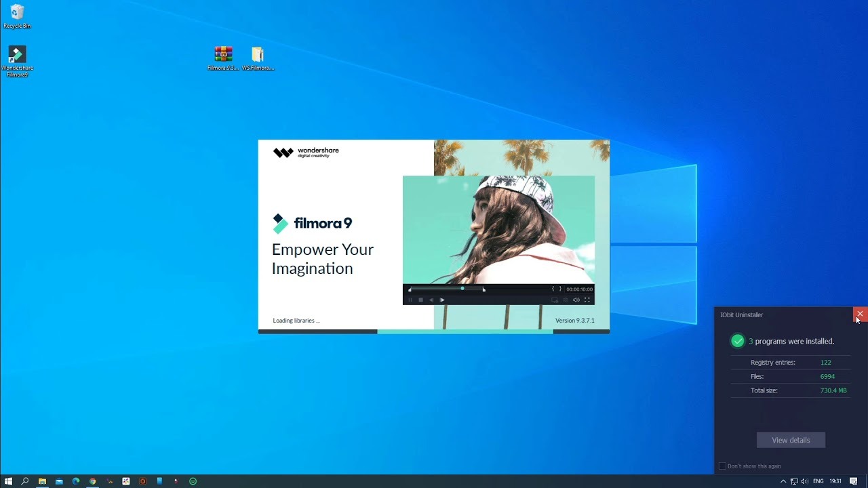Click the 19:31 taskbar clock
Viewport: 868px width, 488px height.
coord(835,481)
